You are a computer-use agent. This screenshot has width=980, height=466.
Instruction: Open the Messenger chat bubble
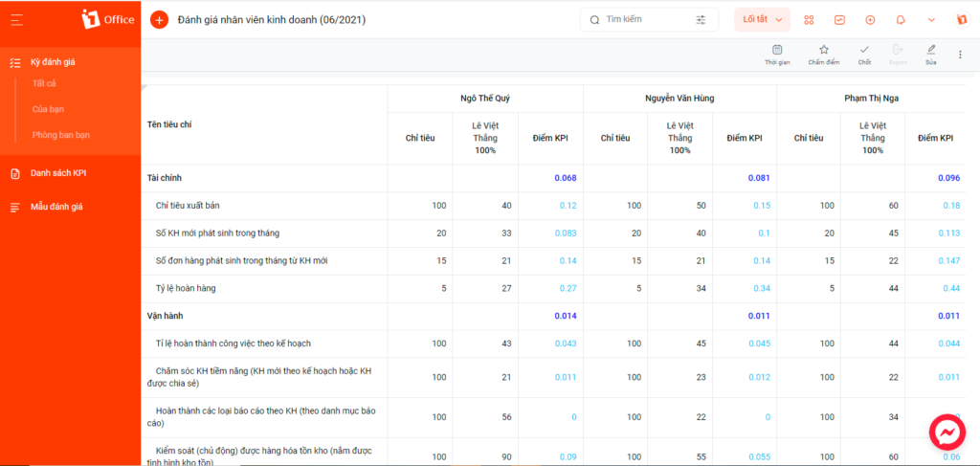tap(947, 432)
